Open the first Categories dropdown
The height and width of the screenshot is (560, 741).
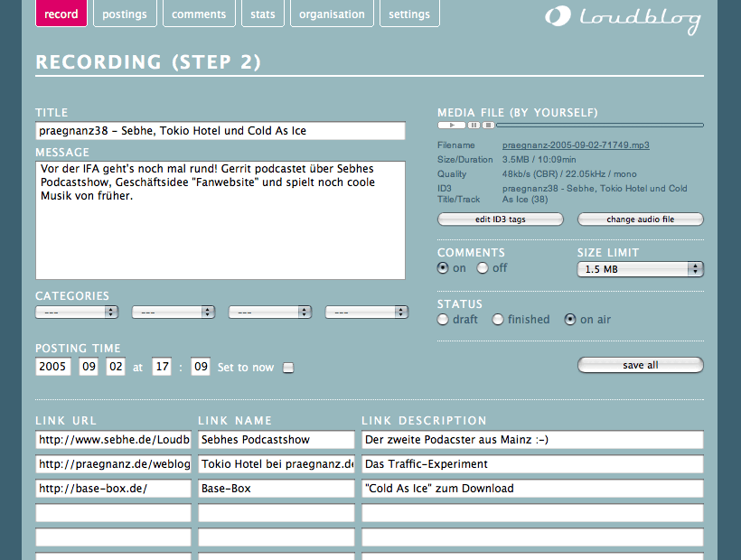pyautogui.click(x=77, y=313)
